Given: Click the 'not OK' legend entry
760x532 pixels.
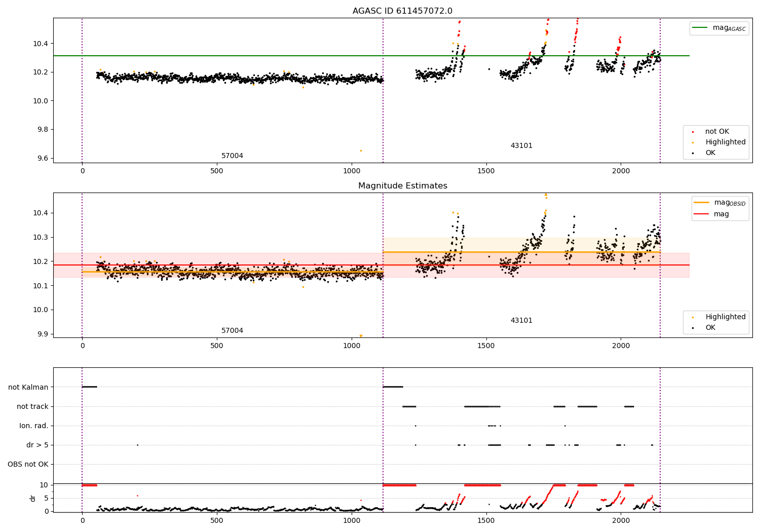Looking at the screenshot, I should tap(716, 132).
